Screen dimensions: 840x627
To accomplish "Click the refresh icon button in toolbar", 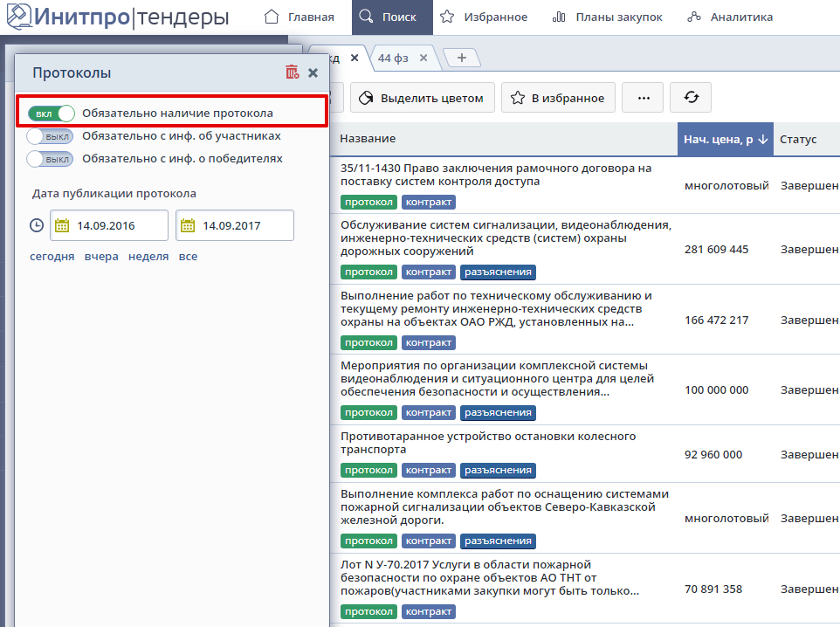I will (x=690, y=98).
